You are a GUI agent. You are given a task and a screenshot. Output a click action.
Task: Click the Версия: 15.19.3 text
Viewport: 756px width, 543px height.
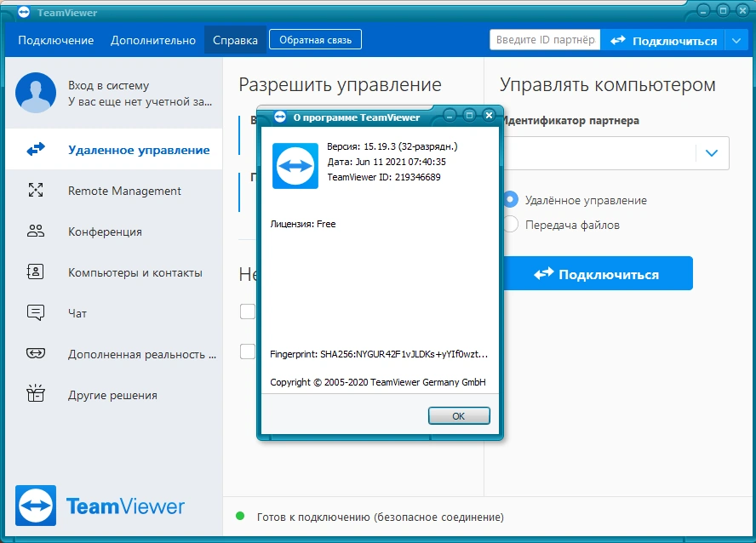click(392, 146)
